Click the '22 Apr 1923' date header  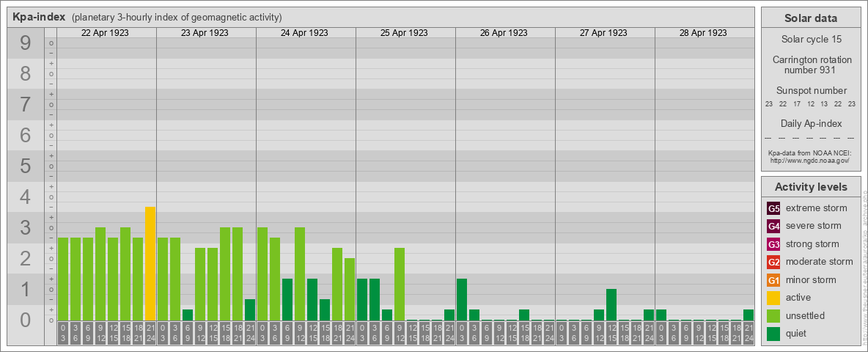coord(105,33)
